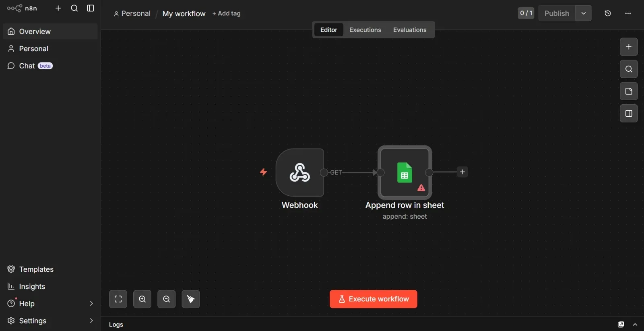Viewport: 644px width, 331px height.
Task: Click the tidy up nodes icon
Action: [190, 299]
